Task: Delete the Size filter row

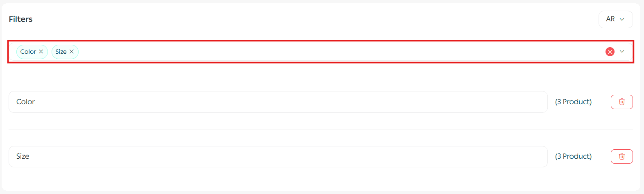Action: pos(621,156)
